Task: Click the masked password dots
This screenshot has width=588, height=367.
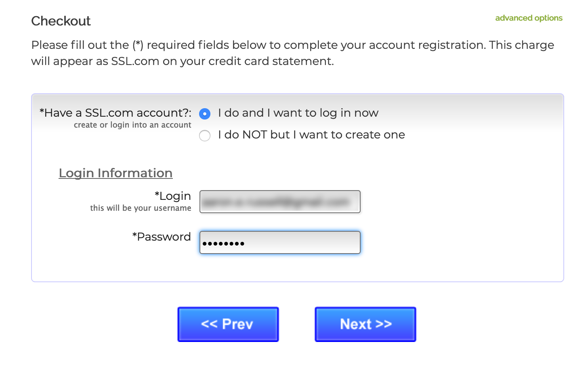Action: click(x=223, y=243)
